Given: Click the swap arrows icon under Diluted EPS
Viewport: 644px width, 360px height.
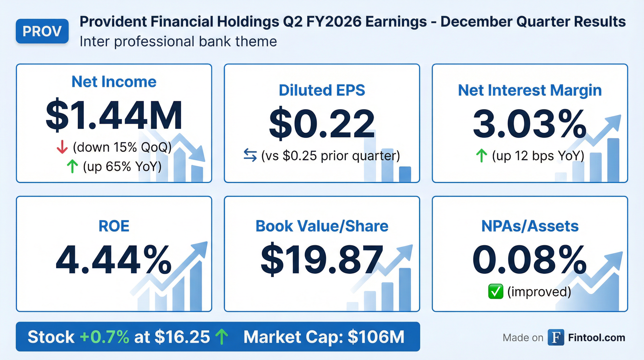Looking at the screenshot, I should pyautogui.click(x=250, y=155).
